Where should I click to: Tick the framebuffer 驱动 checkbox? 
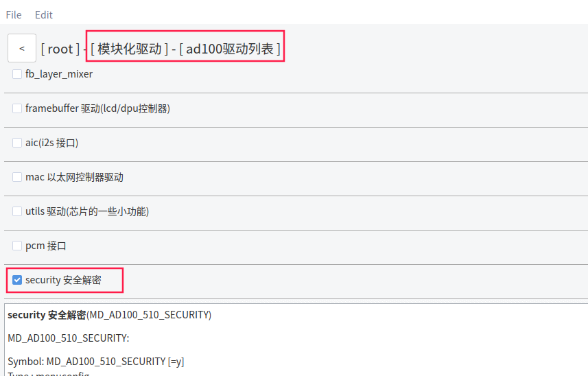click(17, 108)
